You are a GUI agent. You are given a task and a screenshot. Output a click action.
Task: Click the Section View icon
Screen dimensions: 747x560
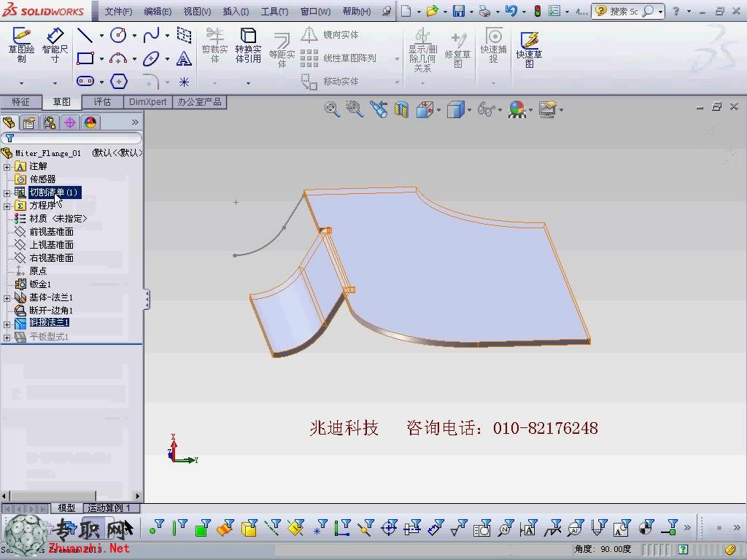402,109
